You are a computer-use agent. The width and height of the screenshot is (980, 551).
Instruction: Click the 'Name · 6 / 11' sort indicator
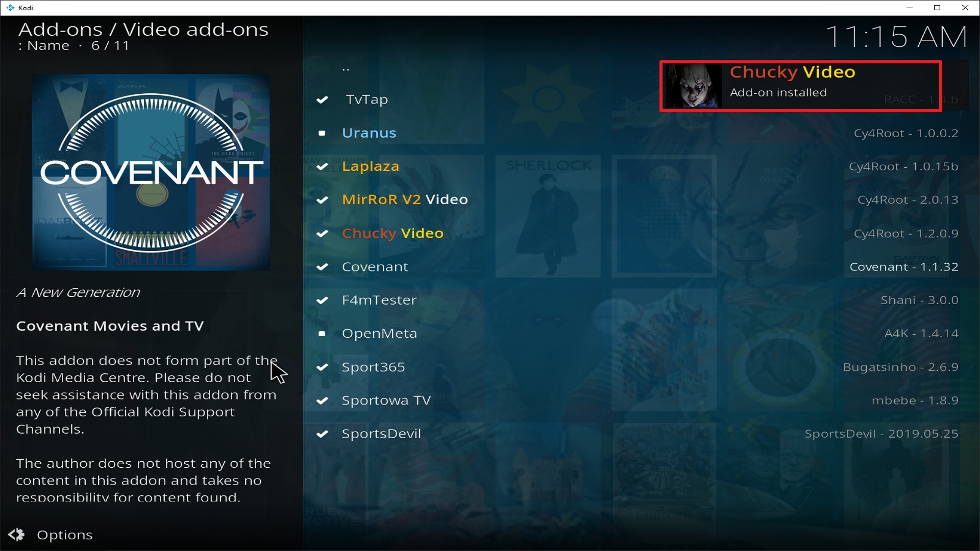(74, 46)
